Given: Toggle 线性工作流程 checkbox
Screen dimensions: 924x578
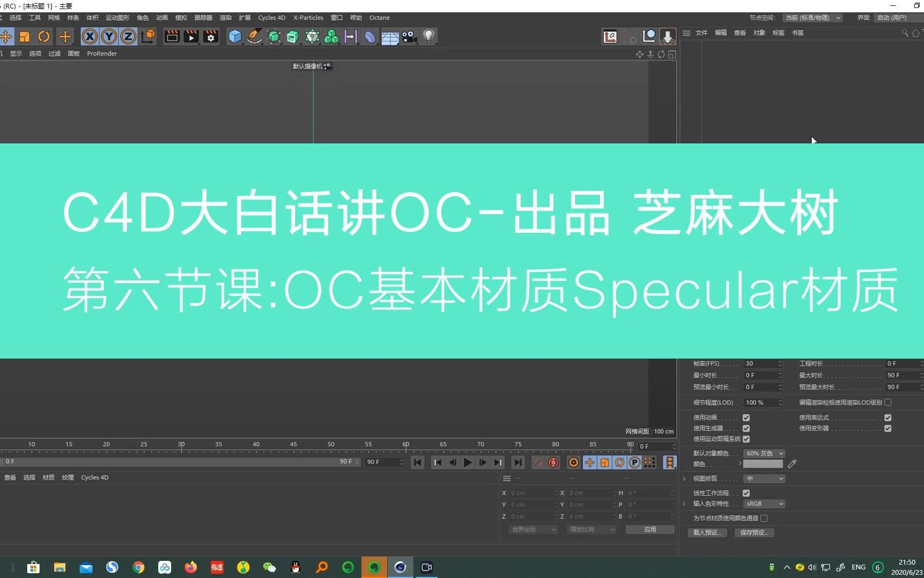Looking at the screenshot, I should 746,493.
